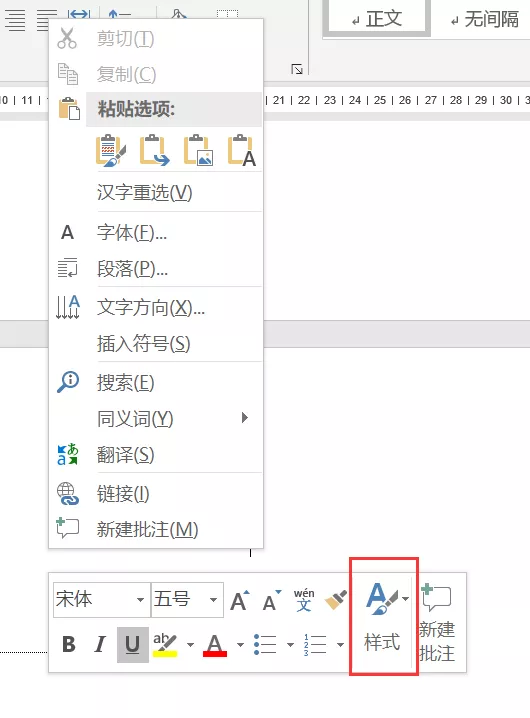530x718 pixels.
Task: Select the Merge Formatting paste option
Action: [154, 150]
